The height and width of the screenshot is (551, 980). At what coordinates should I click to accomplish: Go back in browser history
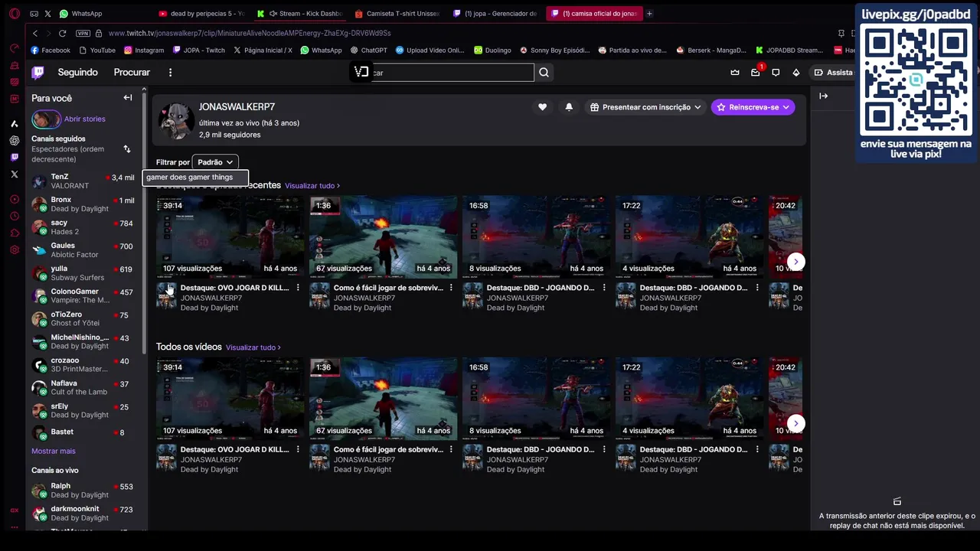point(35,33)
